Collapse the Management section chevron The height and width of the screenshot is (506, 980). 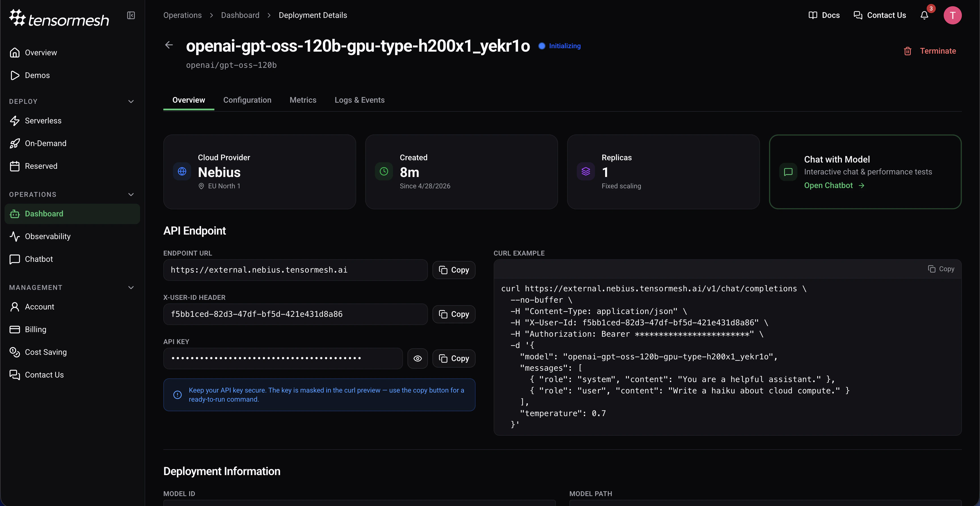[131, 288]
